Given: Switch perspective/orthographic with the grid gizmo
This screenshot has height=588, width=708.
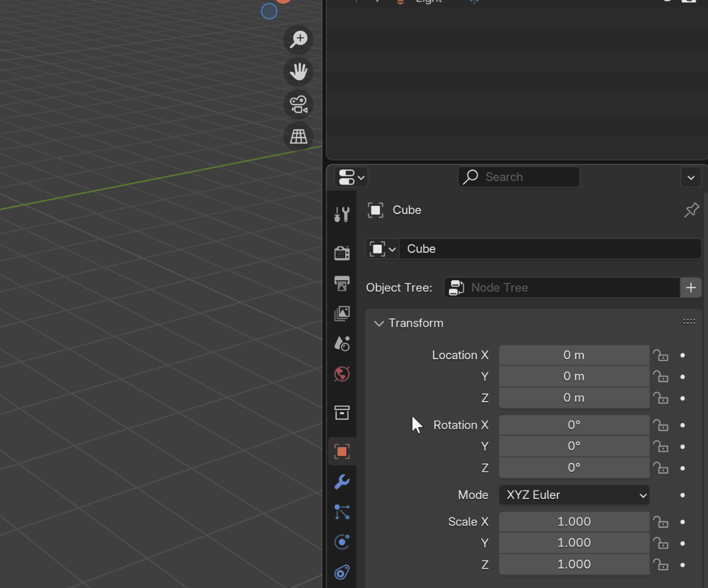Looking at the screenshot, I should (x=299, y=137).
